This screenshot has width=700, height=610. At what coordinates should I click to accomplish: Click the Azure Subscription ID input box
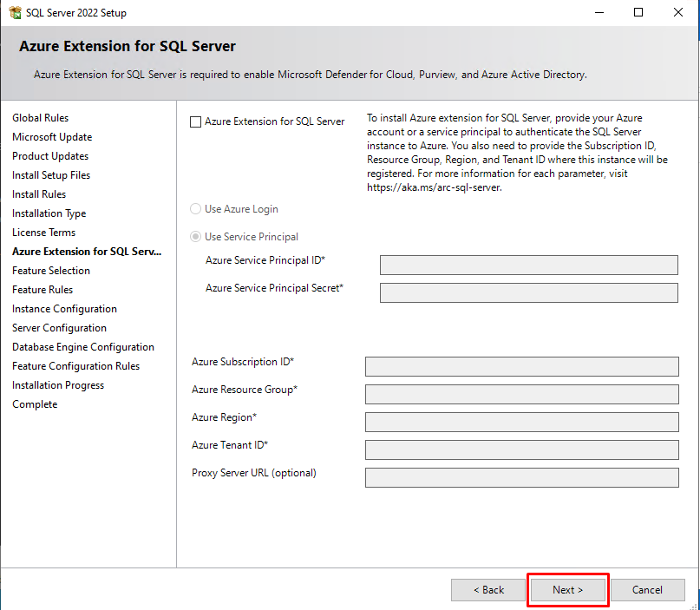point(521,366)
